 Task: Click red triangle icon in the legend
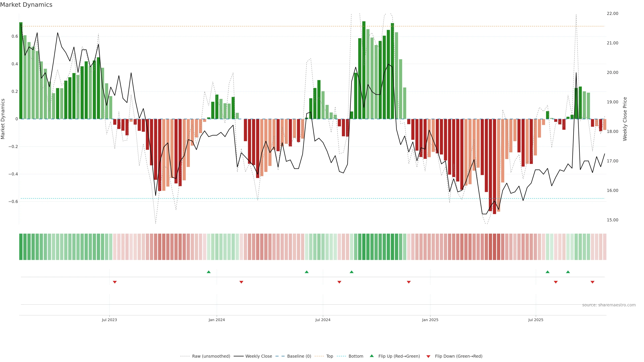428,356
